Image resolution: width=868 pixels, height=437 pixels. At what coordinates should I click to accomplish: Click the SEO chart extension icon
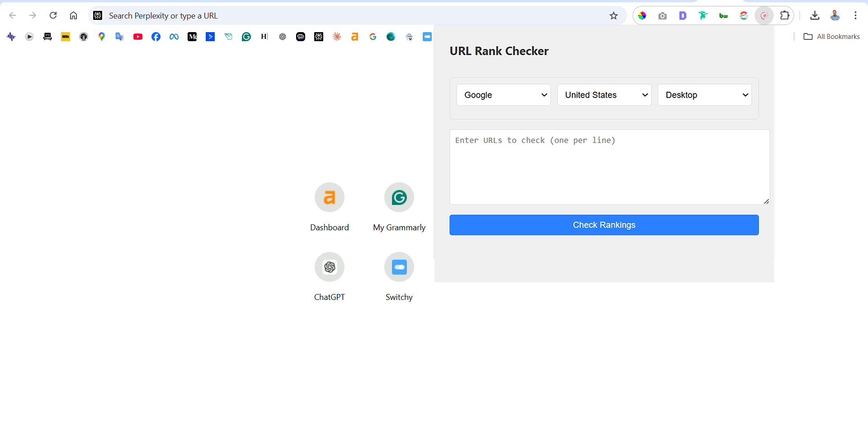[x=744, y=15]
